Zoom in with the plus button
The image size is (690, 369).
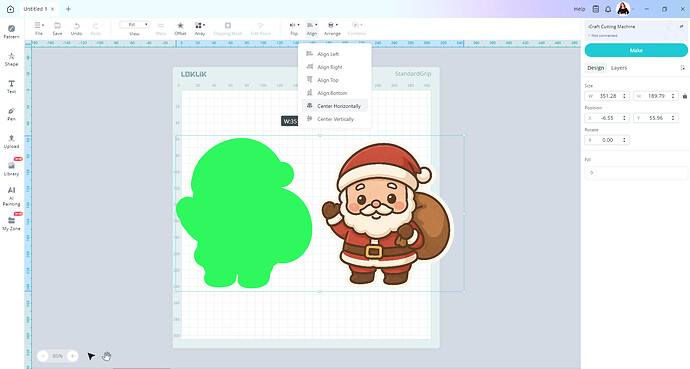[x=73, y=356]
